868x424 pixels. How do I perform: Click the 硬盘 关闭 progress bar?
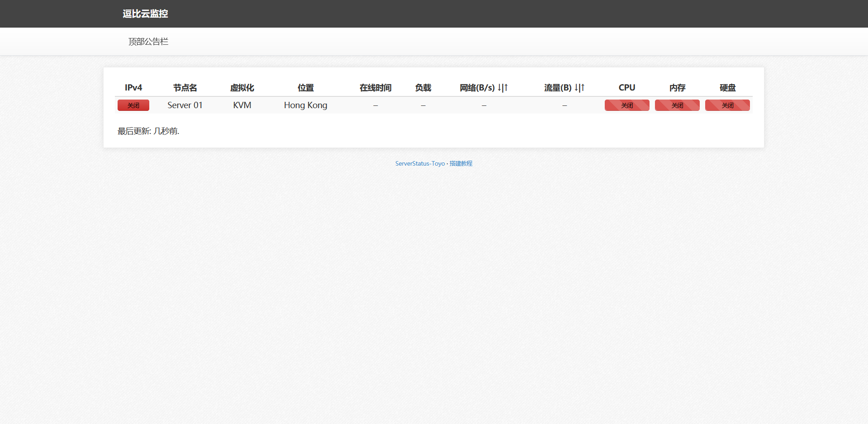727,105
